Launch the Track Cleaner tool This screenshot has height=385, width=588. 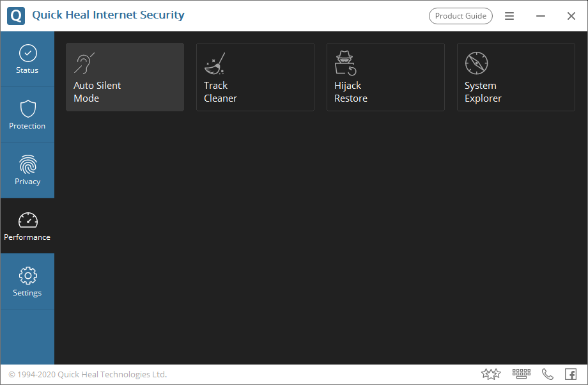click(255, 77)
